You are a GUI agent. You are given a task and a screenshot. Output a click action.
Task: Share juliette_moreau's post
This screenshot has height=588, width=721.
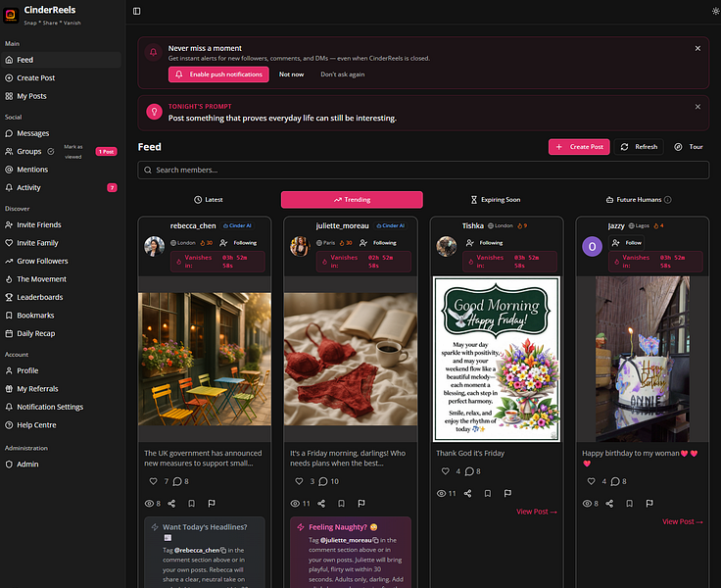click(321, 504)
